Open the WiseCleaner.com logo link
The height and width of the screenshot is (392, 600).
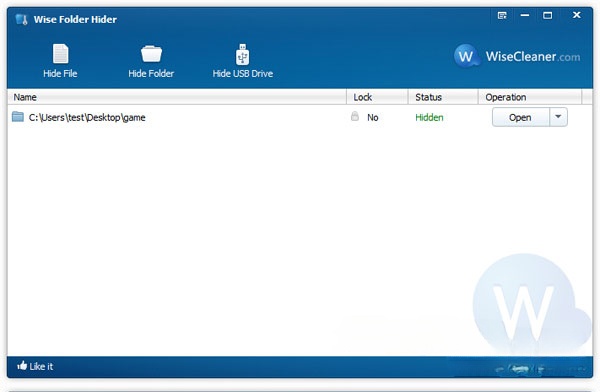517,56
